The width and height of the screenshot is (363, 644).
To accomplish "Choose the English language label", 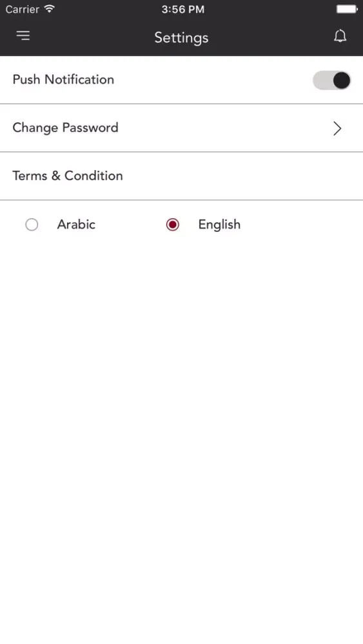I will [x=219, y=225].
